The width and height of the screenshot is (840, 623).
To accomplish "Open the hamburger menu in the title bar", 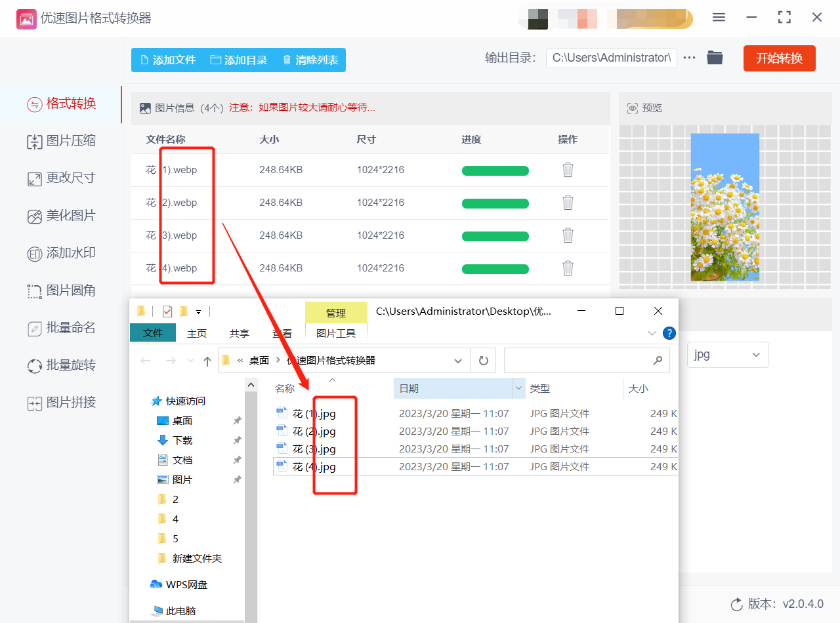I will (x=719, y=18).
